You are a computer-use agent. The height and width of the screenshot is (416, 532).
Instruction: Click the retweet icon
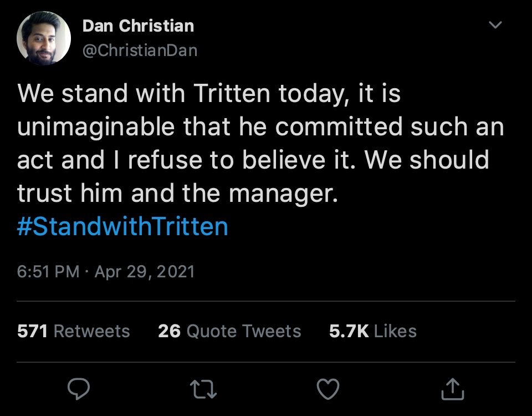click(203, 389)
